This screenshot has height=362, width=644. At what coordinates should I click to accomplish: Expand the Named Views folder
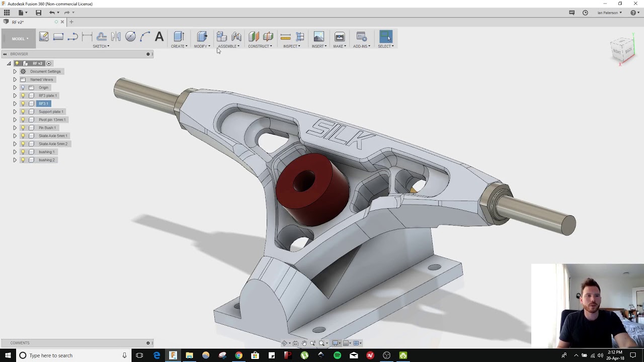click(x=15, y=79)
